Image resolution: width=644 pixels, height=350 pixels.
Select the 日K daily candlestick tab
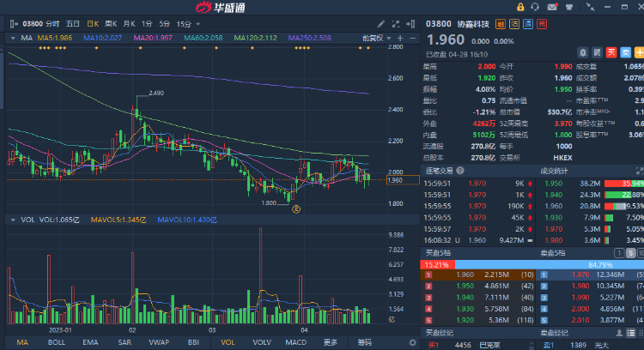click(93, 24)
